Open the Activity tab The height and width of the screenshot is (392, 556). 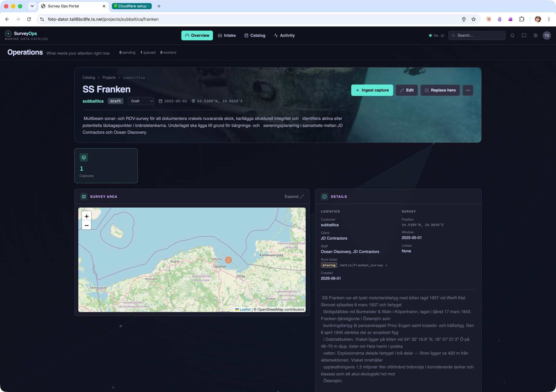point(284,36)
